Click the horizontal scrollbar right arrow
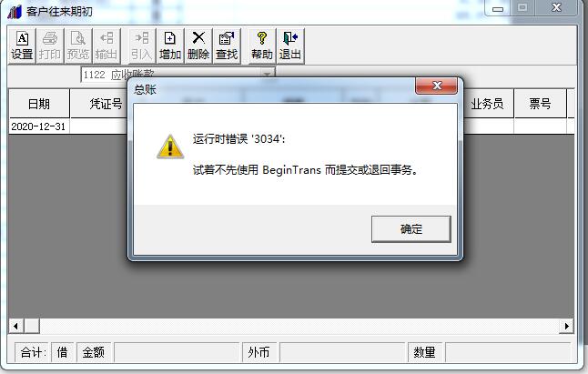 click(567, 326)
